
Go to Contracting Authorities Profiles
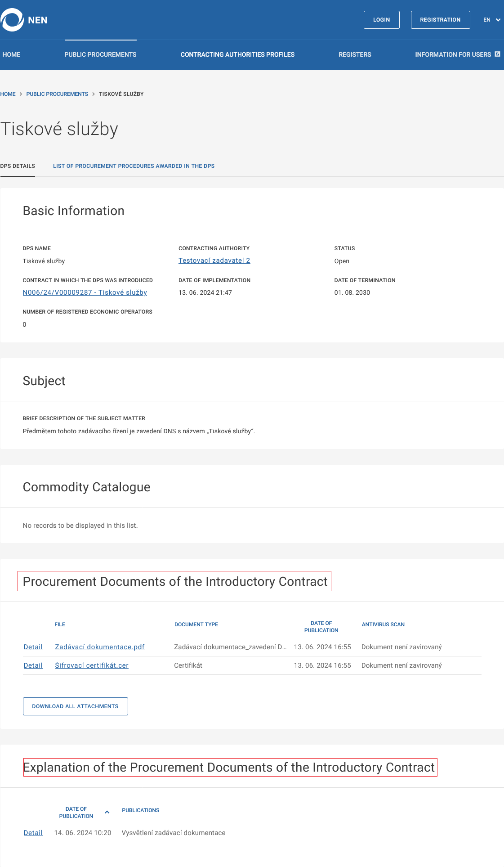tap(237, 54)
